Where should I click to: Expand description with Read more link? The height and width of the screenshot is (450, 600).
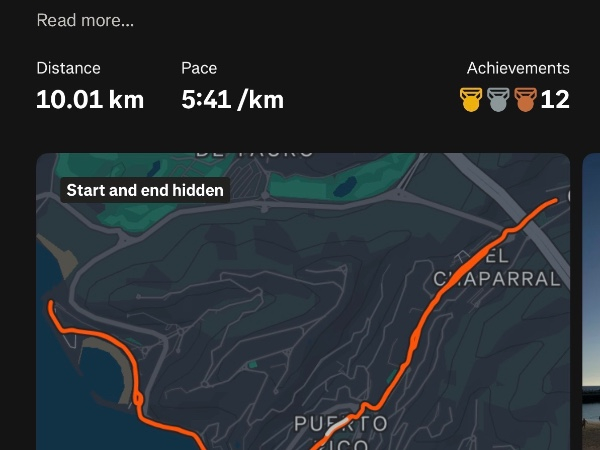coord(85,20)
